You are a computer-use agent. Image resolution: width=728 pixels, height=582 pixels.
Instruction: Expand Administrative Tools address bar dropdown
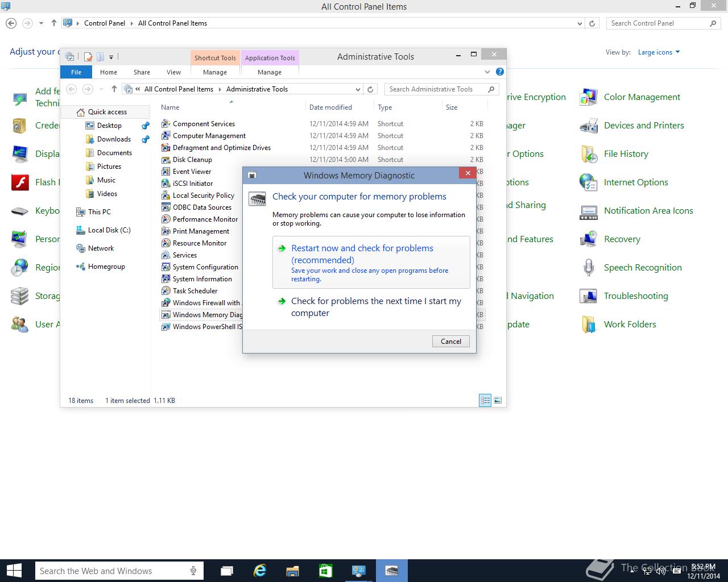click(x=358, y=89)
